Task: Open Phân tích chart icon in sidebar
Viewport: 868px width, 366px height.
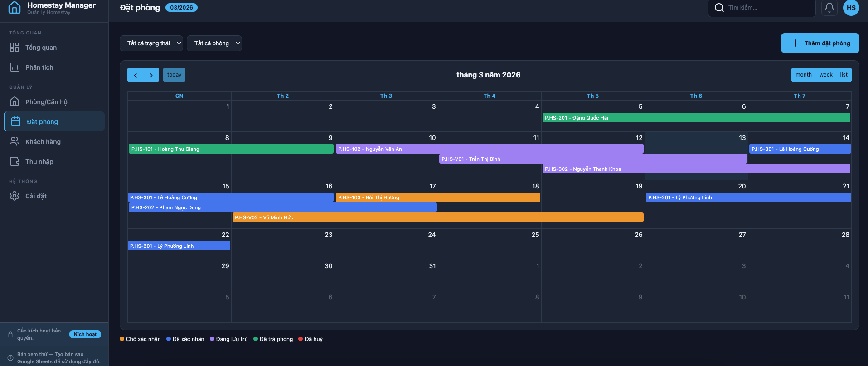Action: 15,67
